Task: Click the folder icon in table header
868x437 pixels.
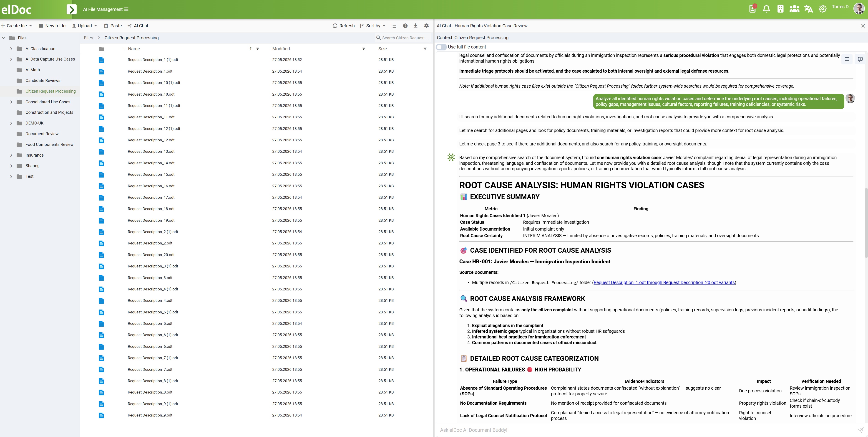Action: [x=101, y=49]
